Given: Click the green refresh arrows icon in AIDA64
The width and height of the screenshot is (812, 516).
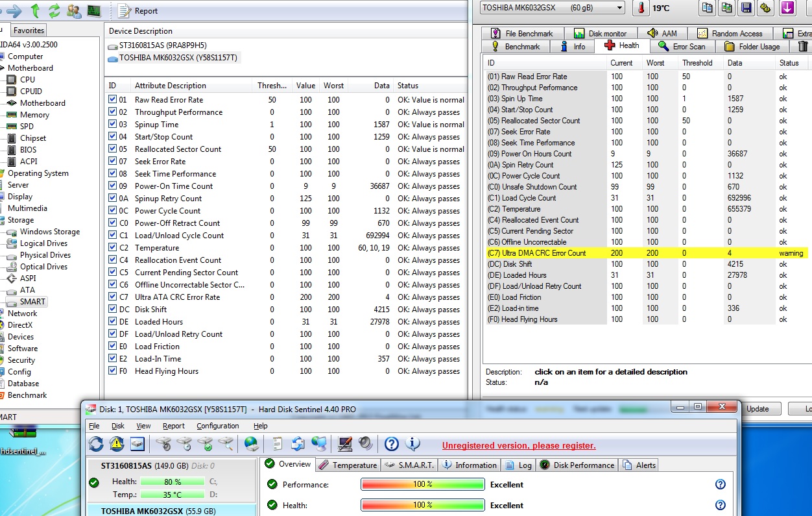Looking at the screenshot, I should 54,11.
